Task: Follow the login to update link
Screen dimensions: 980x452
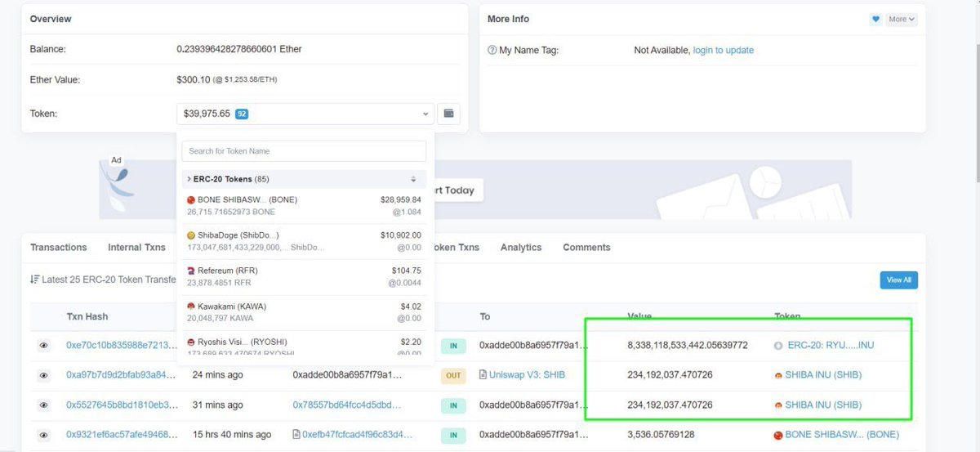Action: [724, 51]
